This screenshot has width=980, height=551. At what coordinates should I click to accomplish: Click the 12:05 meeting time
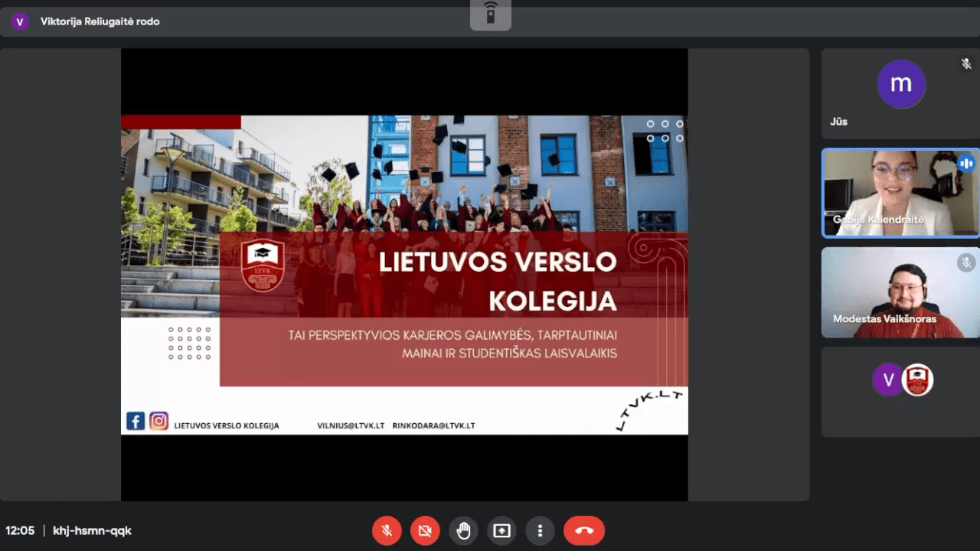tap(20, 530)
